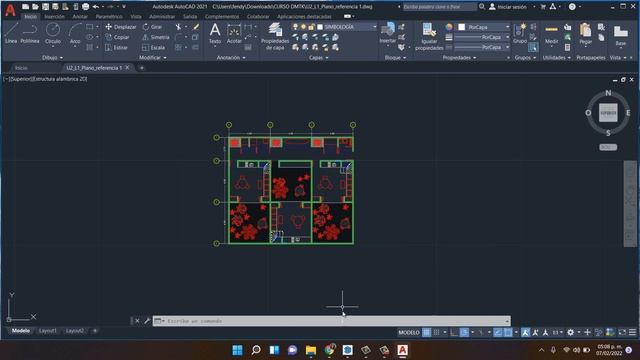Open the Anotar ribbon tab

(80, 16)
